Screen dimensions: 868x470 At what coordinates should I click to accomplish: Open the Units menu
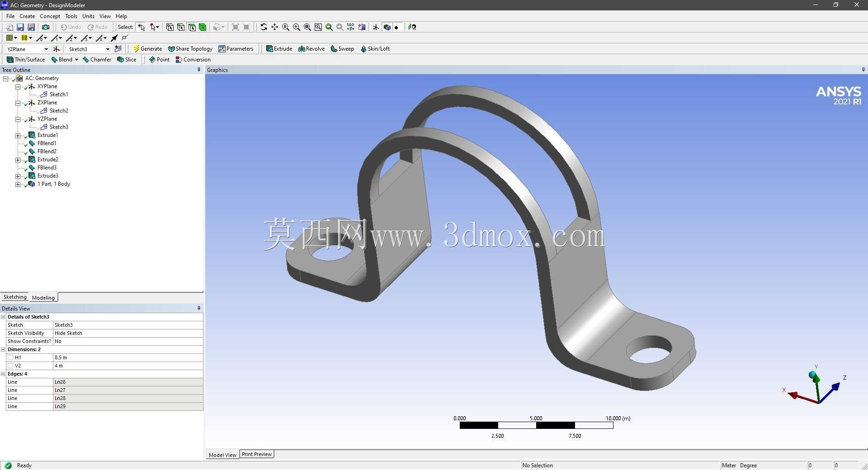pos(88,16)
